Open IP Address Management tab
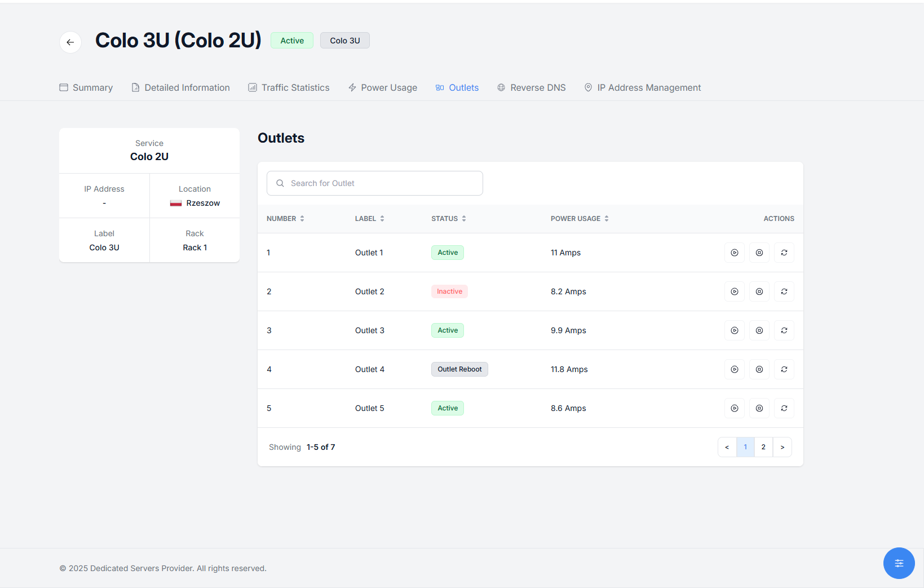Screen dimensions: 924x588 pyautogui.click(x=643, y=87)
